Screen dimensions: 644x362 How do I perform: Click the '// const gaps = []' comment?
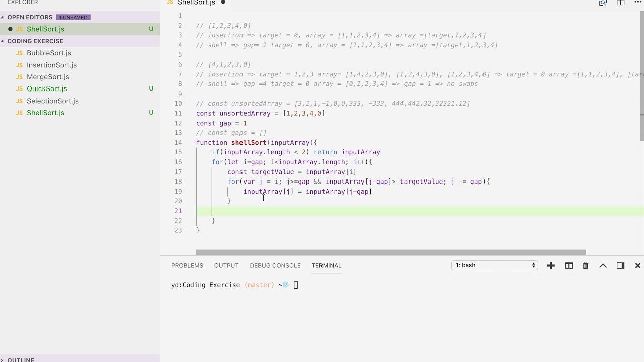(x=231, y=133)
